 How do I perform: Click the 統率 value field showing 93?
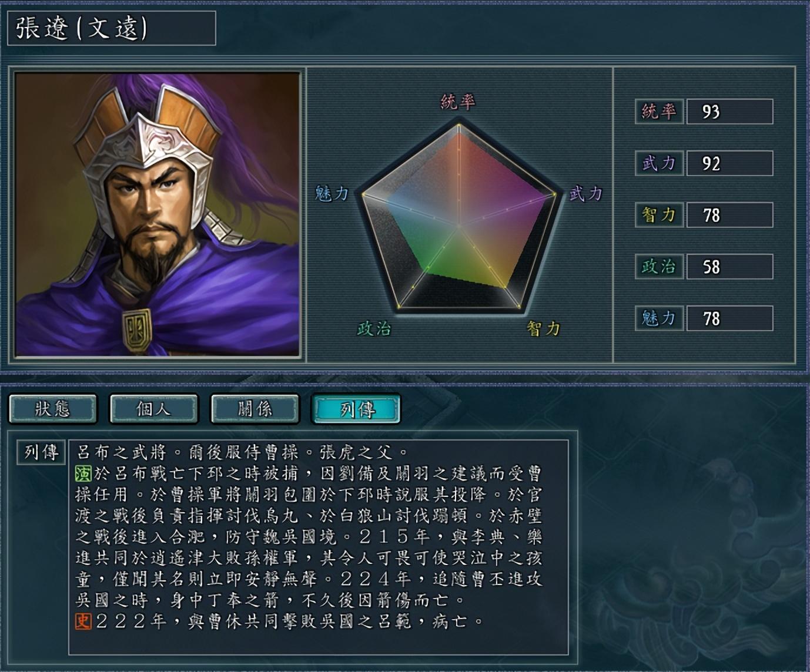point(729,111)
